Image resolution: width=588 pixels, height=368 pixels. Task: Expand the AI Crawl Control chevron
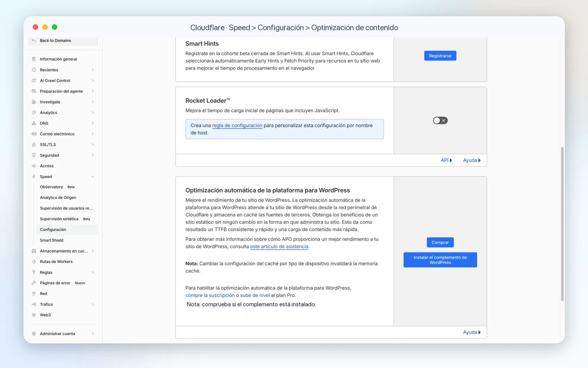point(93,81)
